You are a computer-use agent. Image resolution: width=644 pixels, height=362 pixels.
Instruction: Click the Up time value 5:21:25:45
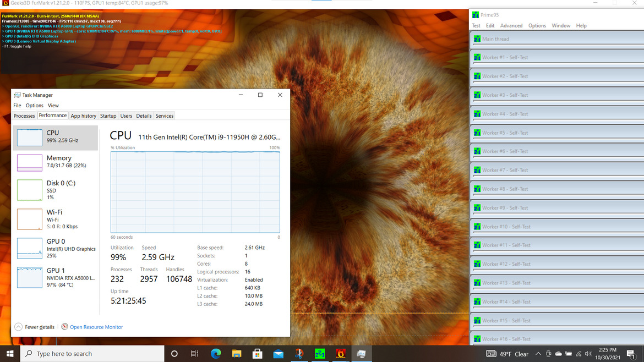[x=128, y=301]
